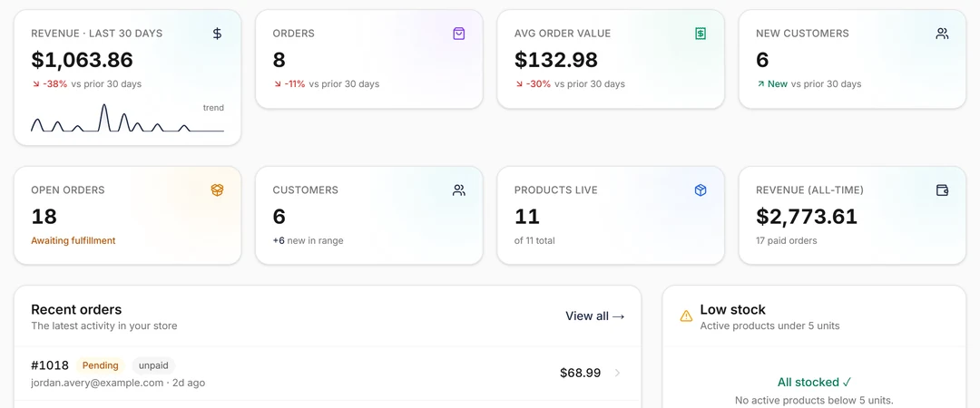Click the trend label above the sparkline

click(x=213, y=108)
